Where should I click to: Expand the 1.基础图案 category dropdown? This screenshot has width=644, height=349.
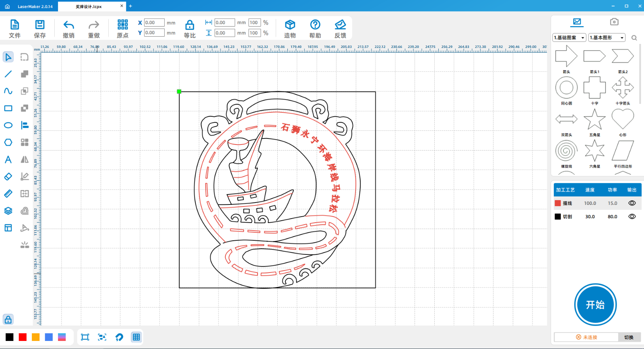point(569,38)
